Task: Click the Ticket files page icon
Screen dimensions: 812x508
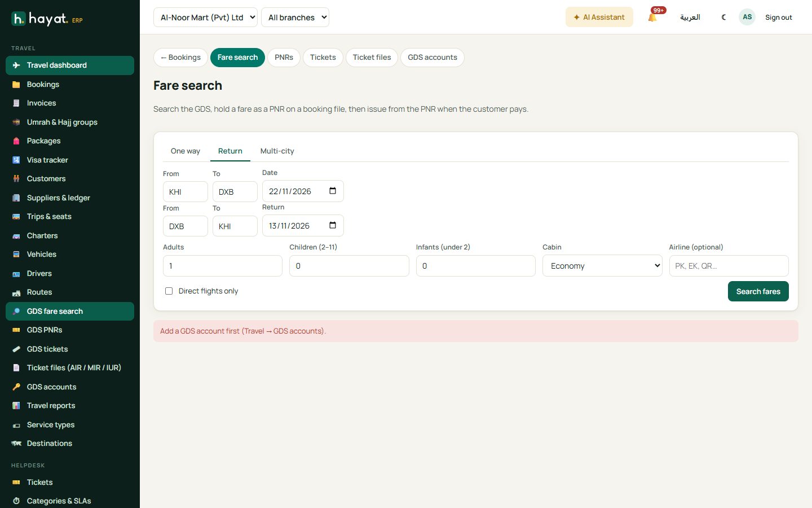Action: pos(16,368)
